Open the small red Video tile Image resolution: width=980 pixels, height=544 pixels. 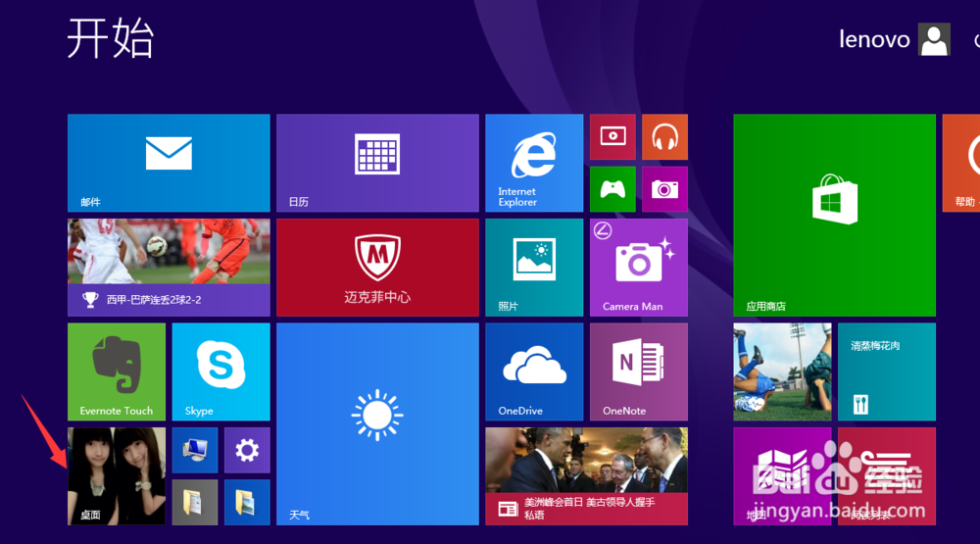tap(612, 136)
